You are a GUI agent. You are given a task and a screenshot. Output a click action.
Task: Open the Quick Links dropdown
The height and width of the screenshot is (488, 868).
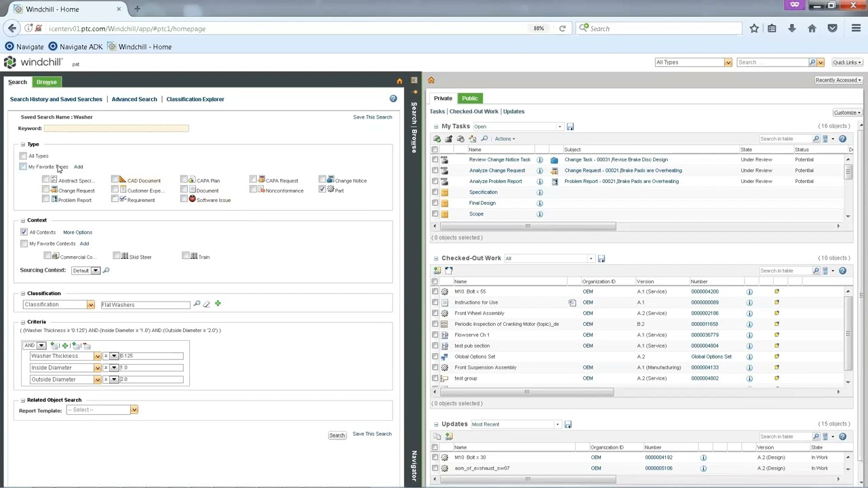pyautogui.click(x=847, y=62)
